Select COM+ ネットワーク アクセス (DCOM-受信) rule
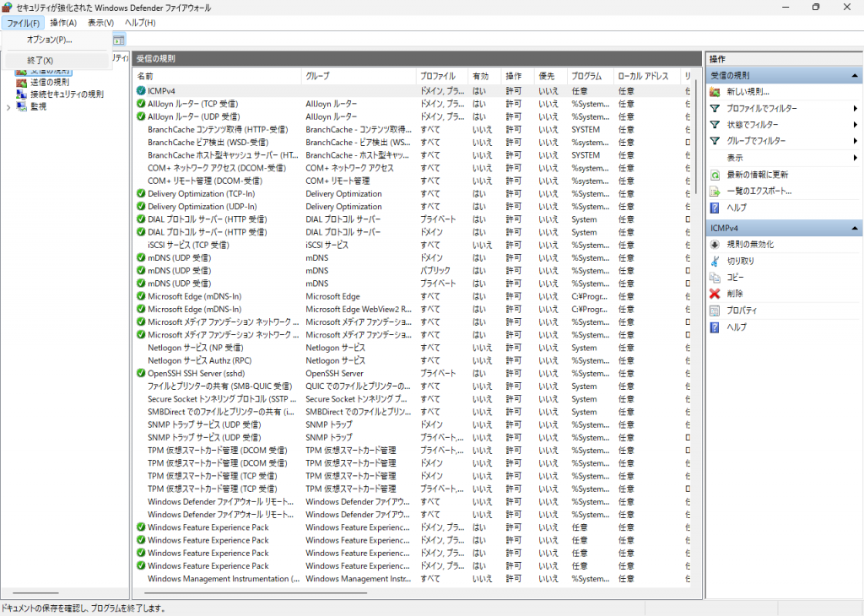The height and width of the screenshot is (616, 864). [217, 168]
